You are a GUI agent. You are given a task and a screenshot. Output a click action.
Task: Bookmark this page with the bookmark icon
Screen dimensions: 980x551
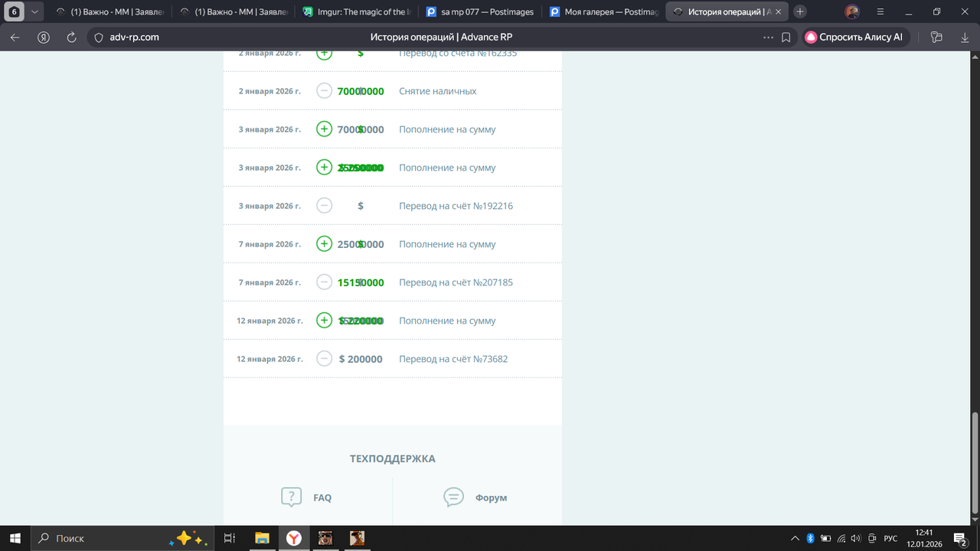786,37
